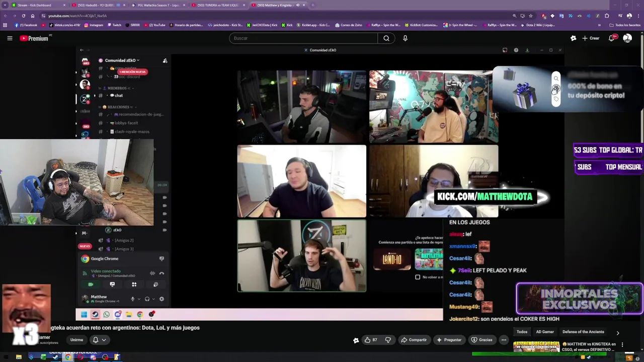Viewport: 644px width, 362px height.
Task: Open notification bell dropdown next to Unirme
Action: (x=99, y=340)
